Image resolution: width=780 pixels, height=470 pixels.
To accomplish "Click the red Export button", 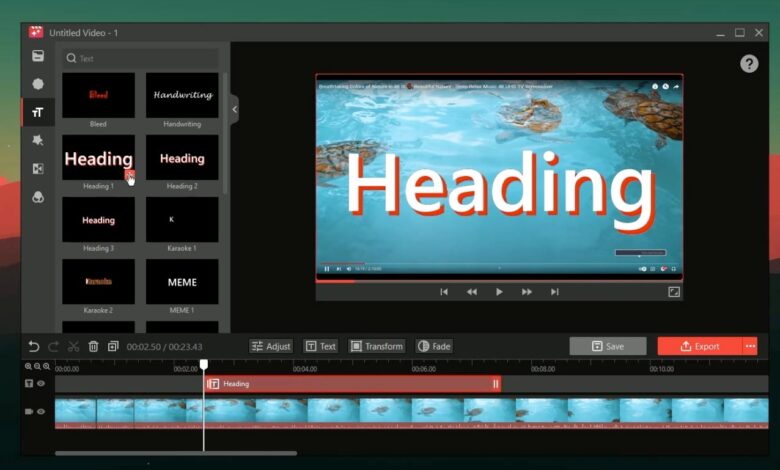I will point(699,346).
